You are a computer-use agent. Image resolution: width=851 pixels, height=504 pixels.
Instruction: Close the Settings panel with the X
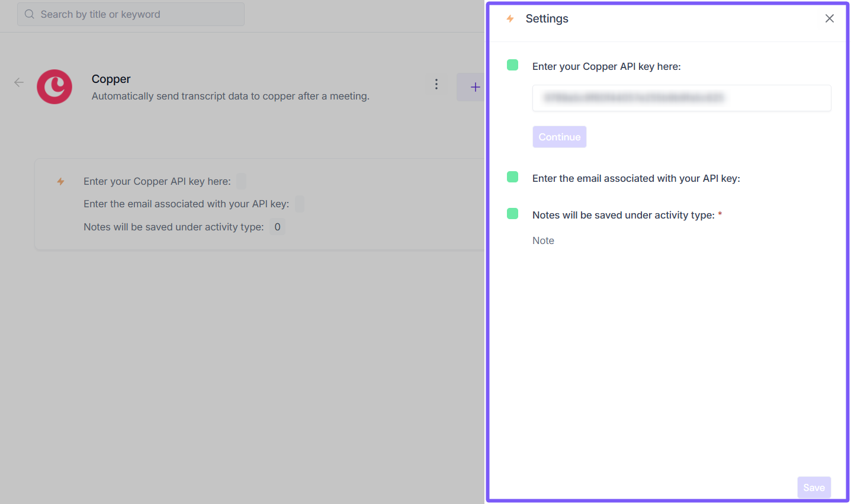coord(829,18)
